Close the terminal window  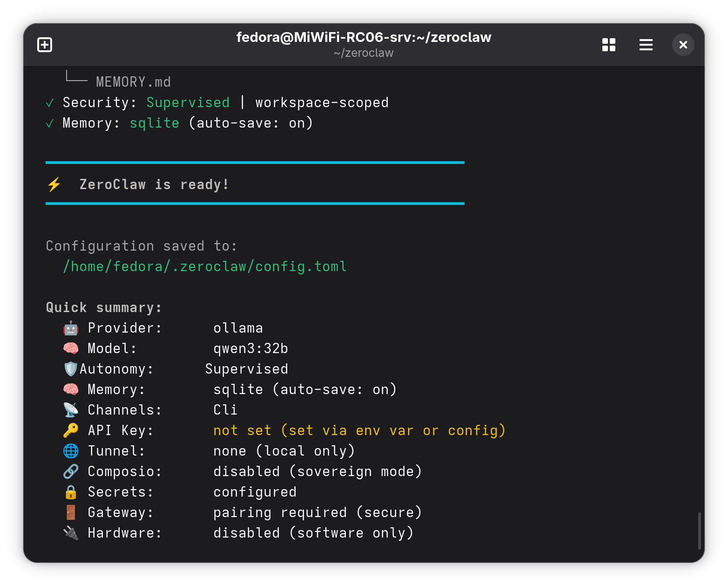683,45
